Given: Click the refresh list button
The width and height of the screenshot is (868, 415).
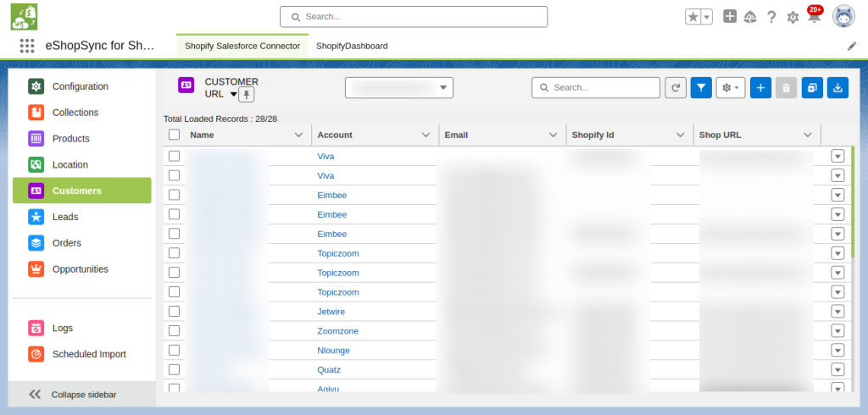Looking at the screenshot, I should pyautogui.click(x=676, y=87).
